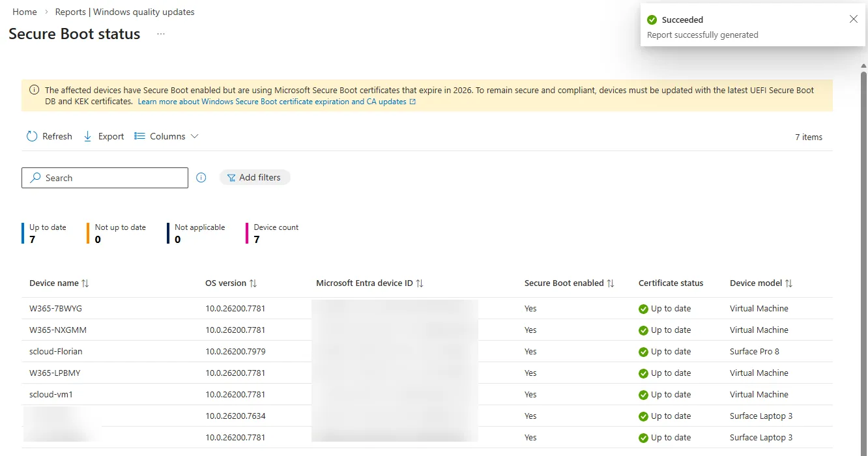The height and width of the screenshot is (456, 868).
Task: Sort by OS version column
Action: 231,283
